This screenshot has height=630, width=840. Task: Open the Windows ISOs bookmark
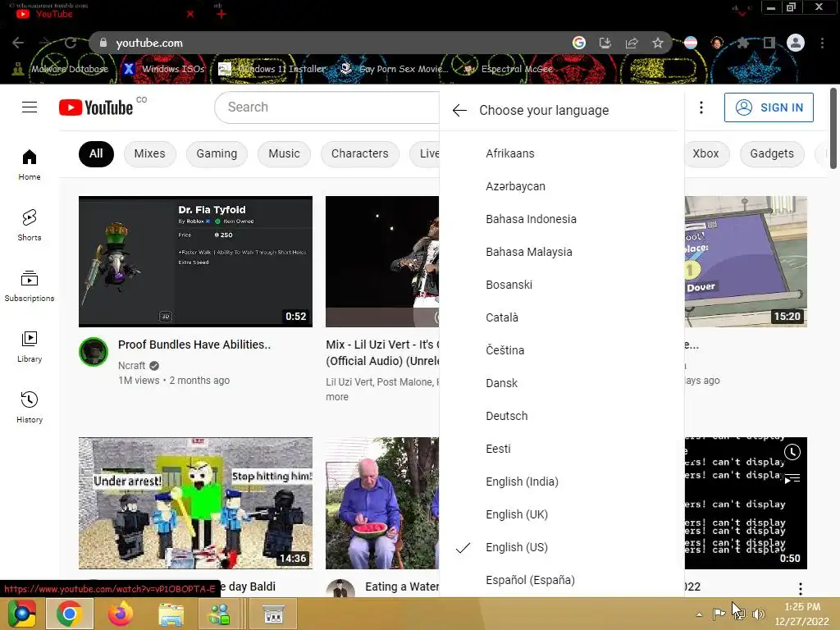click(164, 69)
